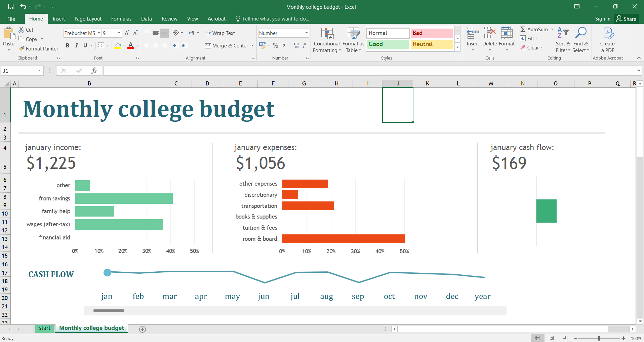
Task: Click the Save icon in quick access toolbar
Action: tap(11, 6)
